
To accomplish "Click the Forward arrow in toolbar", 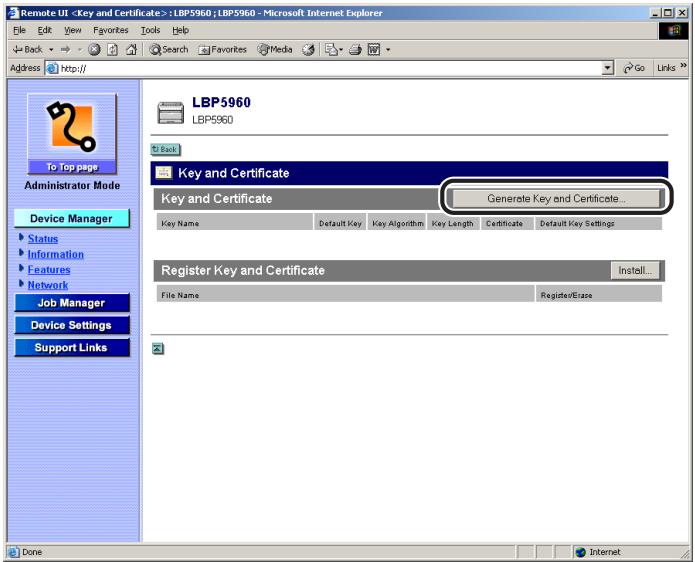I will coord(66,50).
